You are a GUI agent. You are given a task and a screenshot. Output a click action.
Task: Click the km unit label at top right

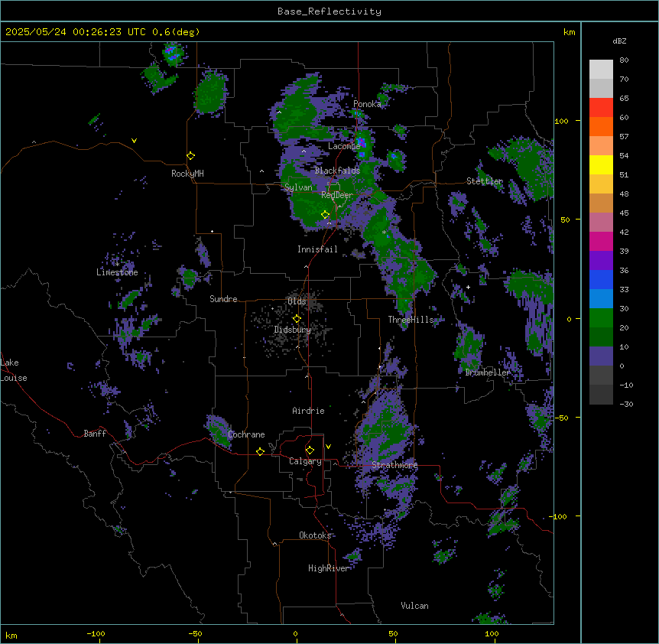570,32
